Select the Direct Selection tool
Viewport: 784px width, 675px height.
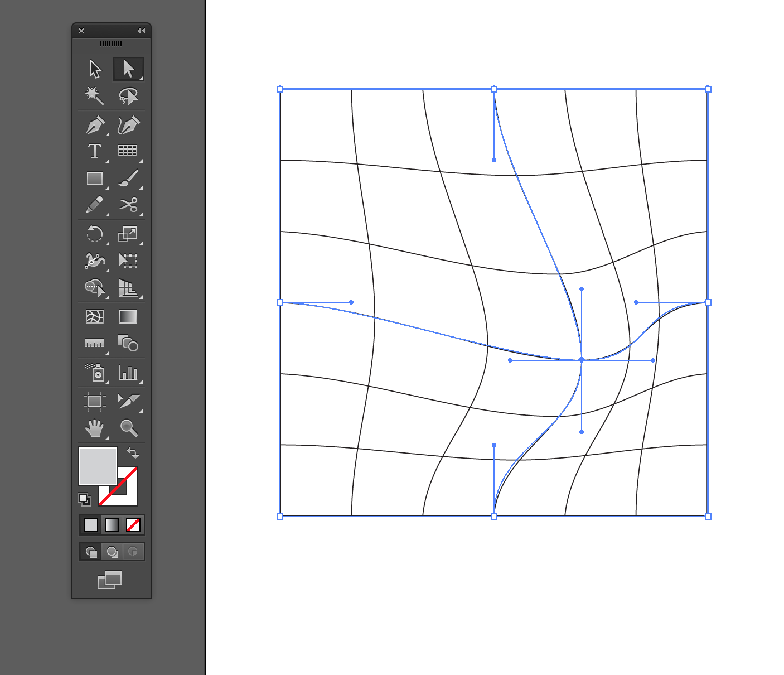click(x=128, y=69)
